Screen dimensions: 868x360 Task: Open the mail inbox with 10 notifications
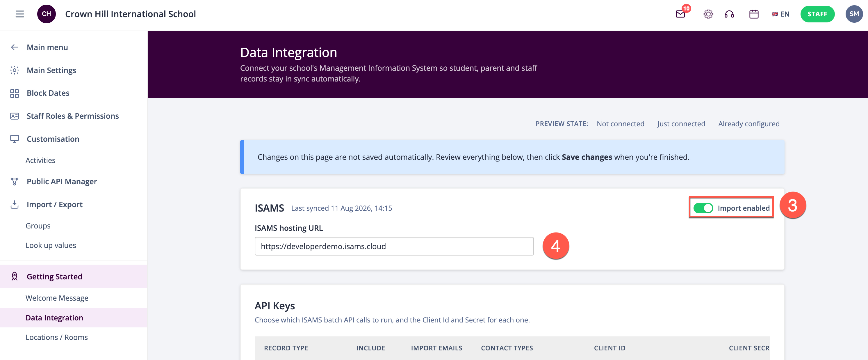pos(681,14)
